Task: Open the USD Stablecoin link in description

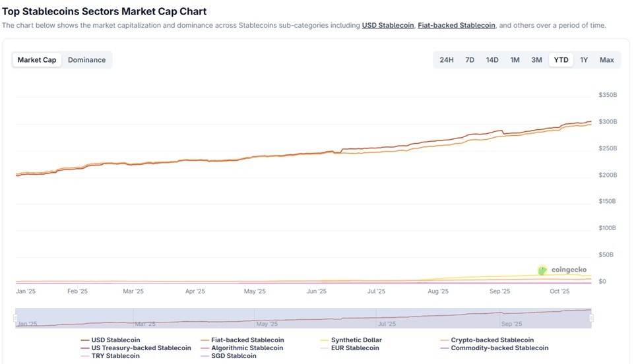Action: (388, 26)
